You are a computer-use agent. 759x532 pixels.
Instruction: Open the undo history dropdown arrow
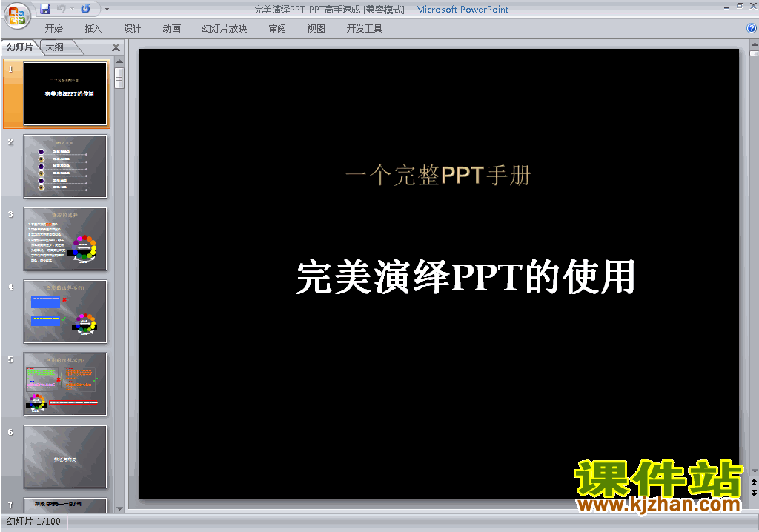[x=73, y=9]
